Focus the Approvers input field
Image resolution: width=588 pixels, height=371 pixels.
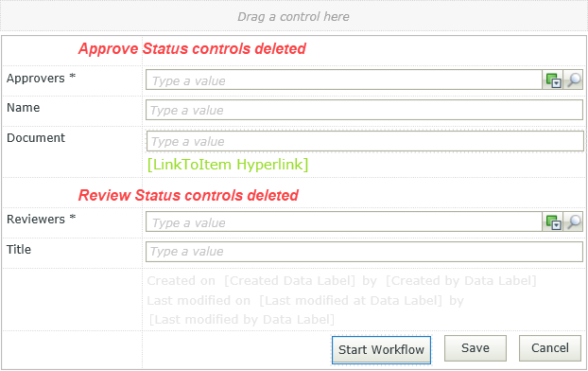click(x=344, y=80)
